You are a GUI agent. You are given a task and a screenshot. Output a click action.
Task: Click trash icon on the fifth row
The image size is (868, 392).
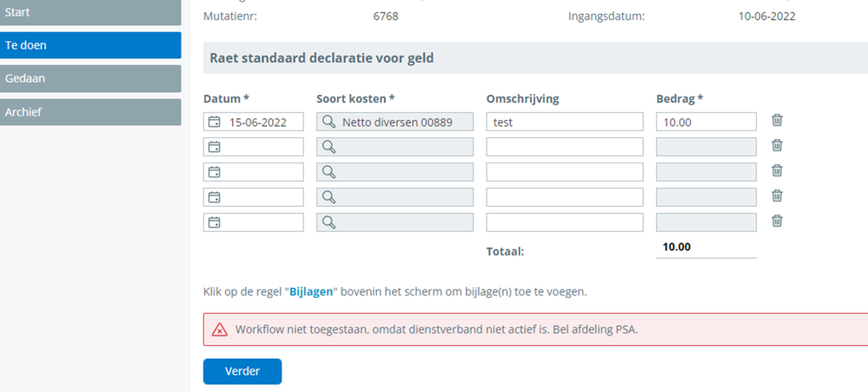pyautogui.click(x=778, y=221)
